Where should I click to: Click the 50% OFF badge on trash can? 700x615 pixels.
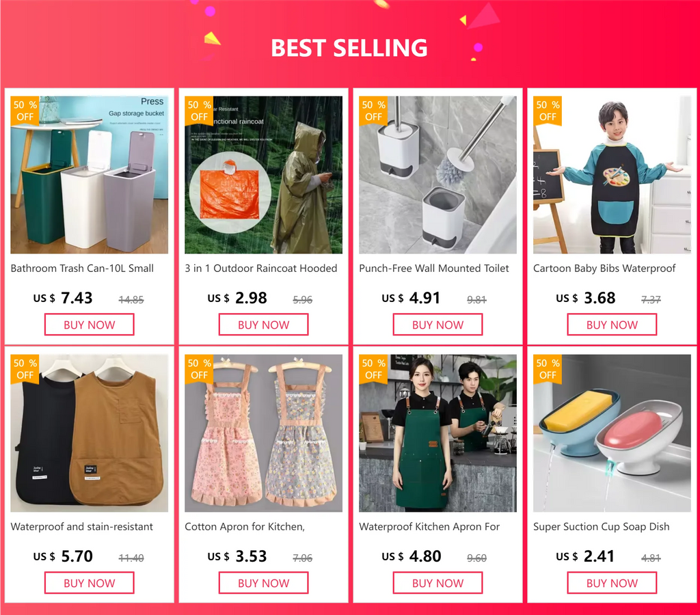click(x=25, y=111)
